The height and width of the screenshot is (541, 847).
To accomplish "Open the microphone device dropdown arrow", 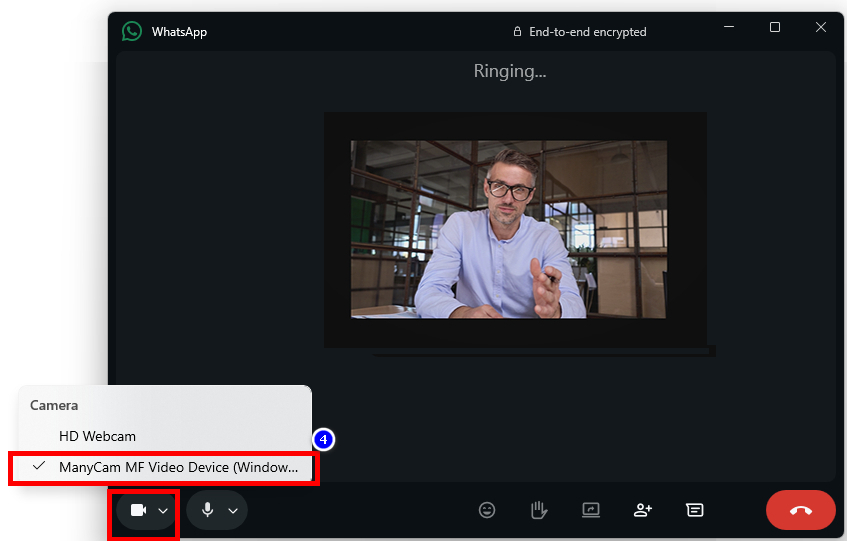I will tap(233, 511).
